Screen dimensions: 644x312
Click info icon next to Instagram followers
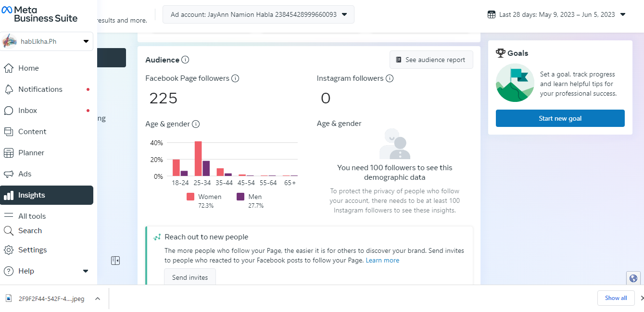pos(390,78)
